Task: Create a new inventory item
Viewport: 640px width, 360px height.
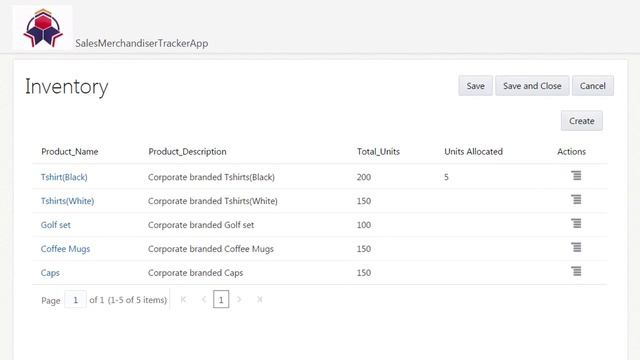Action: pos(582,121)
